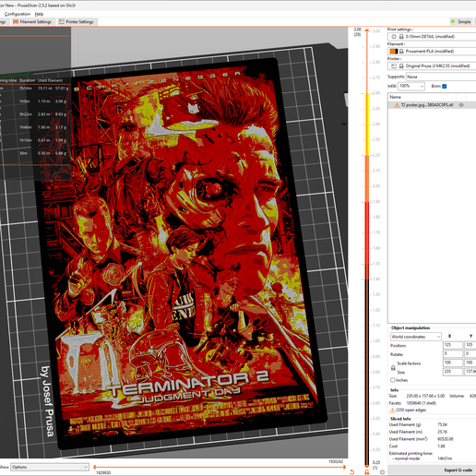Click the print settings cog preset icon
The height and width of the screenshot is (476, 476).
tap(394, 37)
